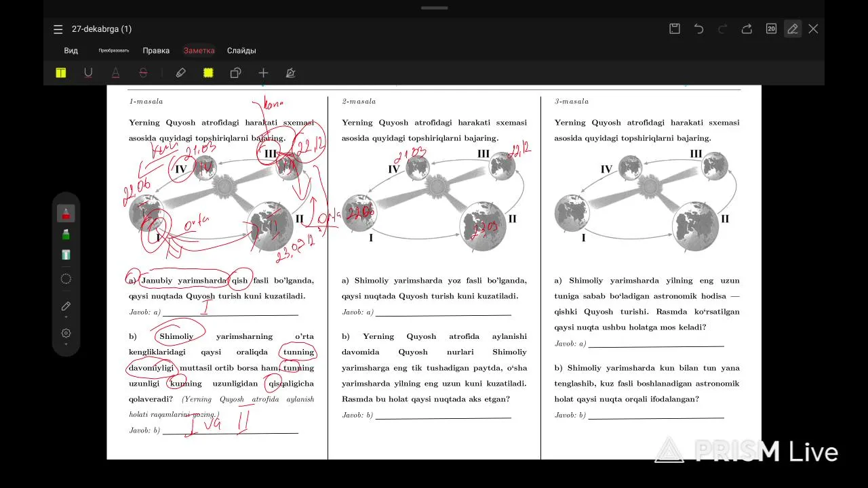Undo the last action
868x488 pixels.
click(698, 28)
